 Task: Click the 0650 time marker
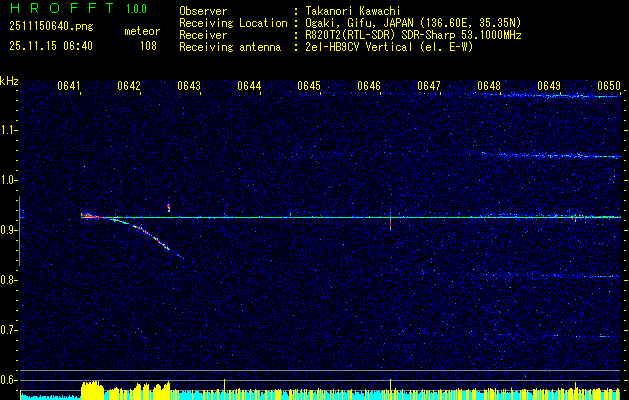pos(609,86)
